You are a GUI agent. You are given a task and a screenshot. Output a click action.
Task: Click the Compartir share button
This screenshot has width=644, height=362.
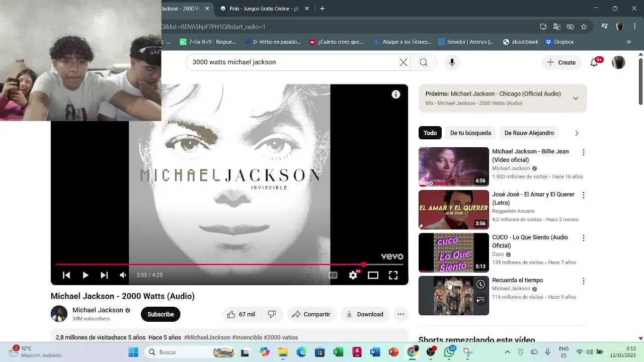[x=311, y=314]
